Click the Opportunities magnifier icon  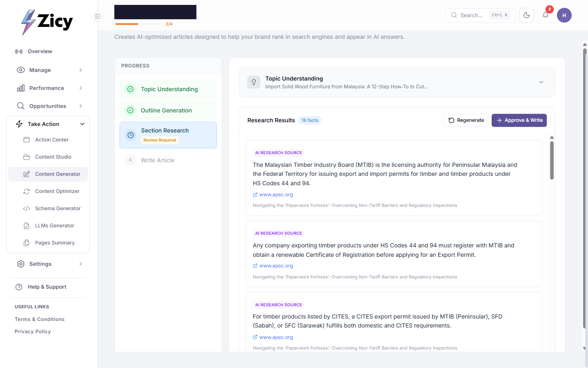(x=21, y=106)
